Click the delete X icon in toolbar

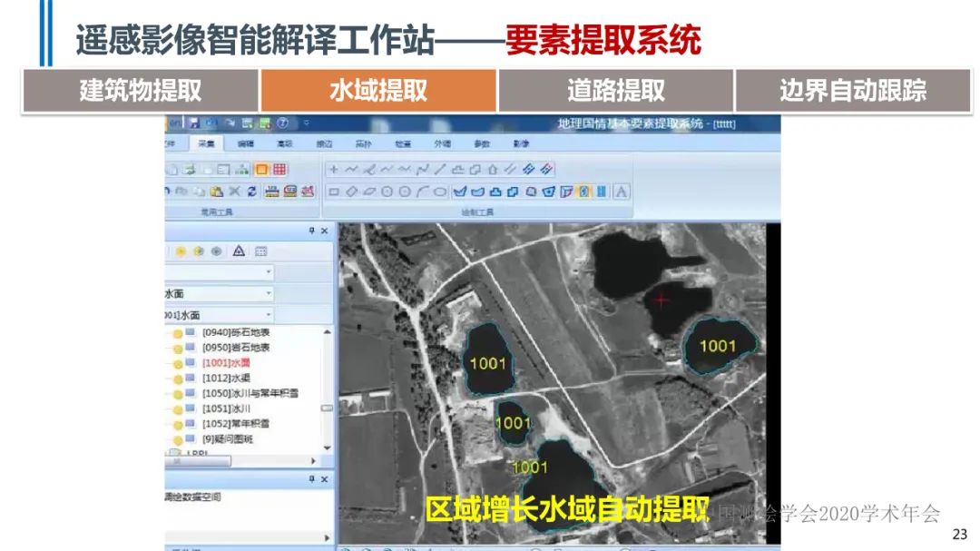tap(234, 192)
